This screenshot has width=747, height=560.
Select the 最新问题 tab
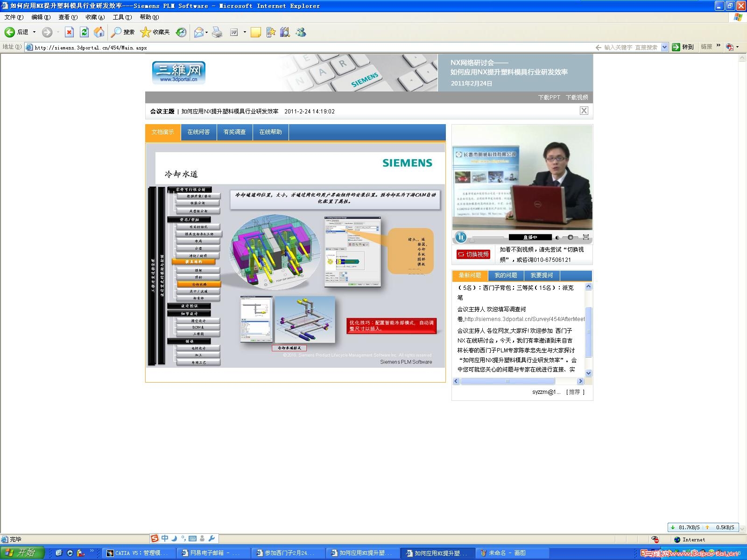(x=470, y=275)
